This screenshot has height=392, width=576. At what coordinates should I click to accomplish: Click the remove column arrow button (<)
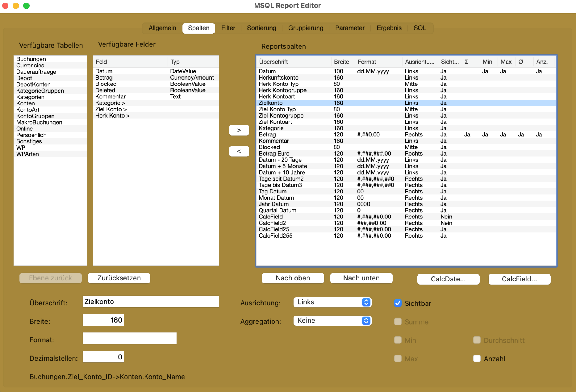click(239, 151)
